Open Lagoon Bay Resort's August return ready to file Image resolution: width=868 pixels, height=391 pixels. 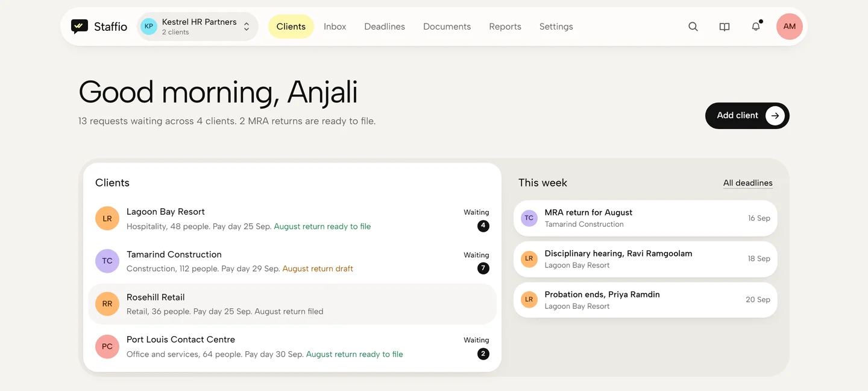(322, 226)
